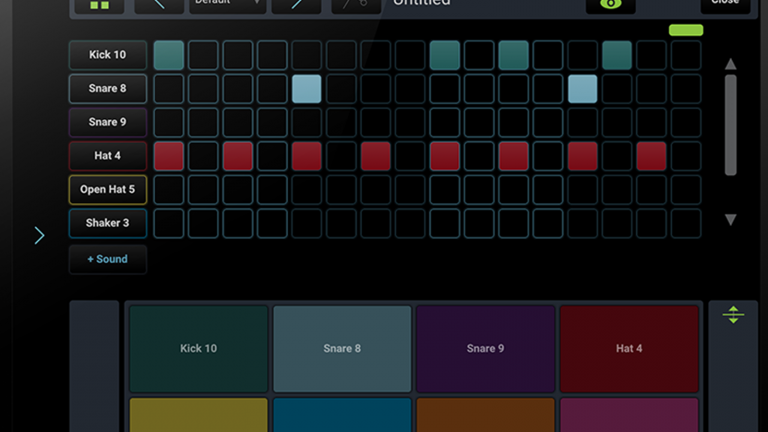Tap the Hat 4 red pad

tap(629, 348)
